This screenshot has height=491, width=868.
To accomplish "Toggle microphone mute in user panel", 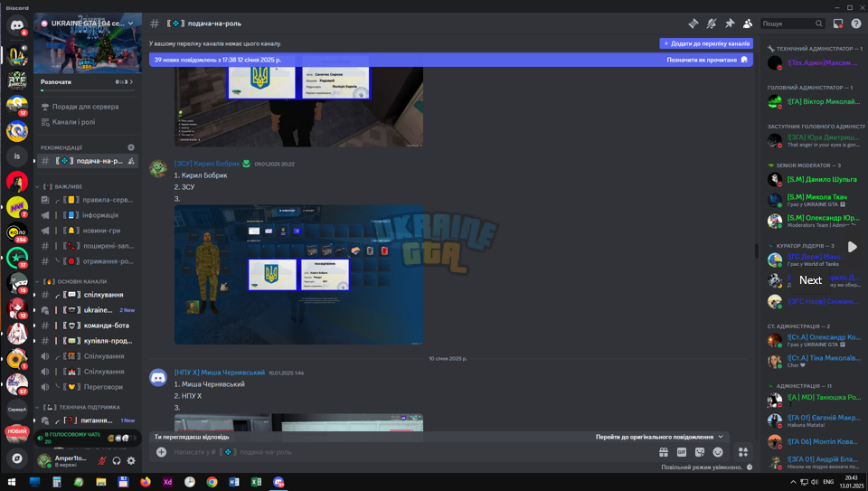I will pos(102,460).
